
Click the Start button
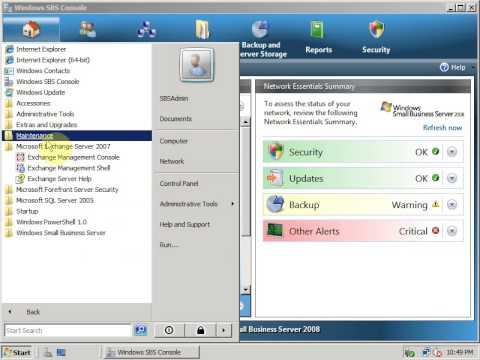coord(18,352)
